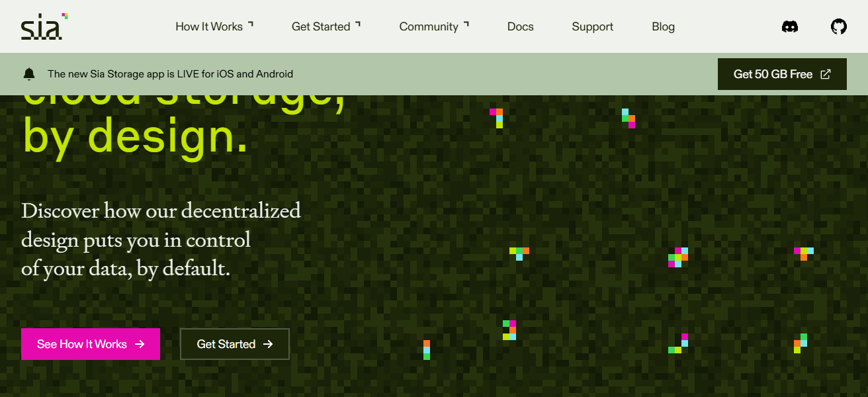
Task: Expand the Community menu
Action: tap(434, 26)
